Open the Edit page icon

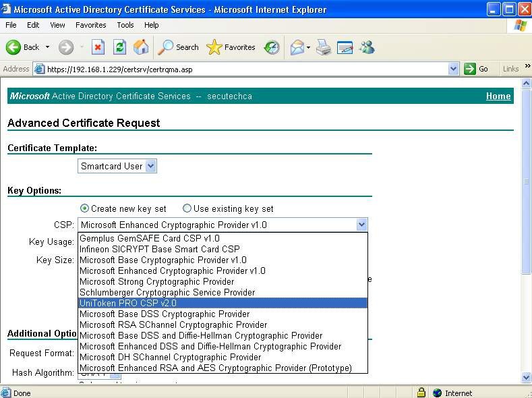(x=345, y=47)
